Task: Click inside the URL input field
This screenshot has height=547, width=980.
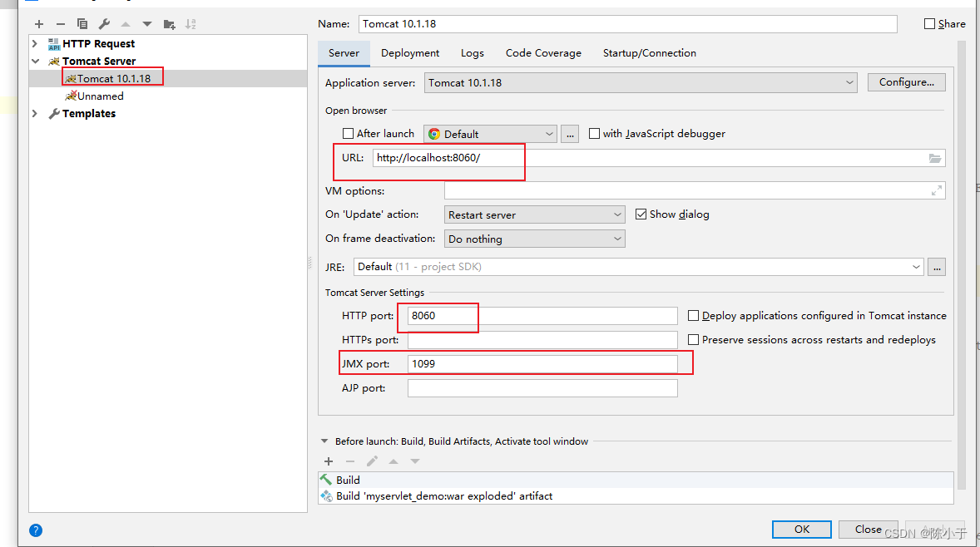Action: 449,157
